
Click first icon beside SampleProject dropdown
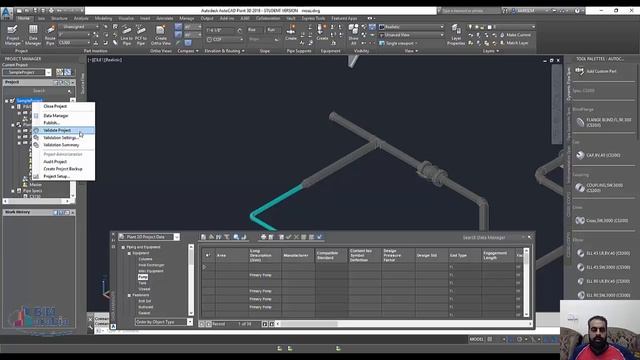[60, 72]
